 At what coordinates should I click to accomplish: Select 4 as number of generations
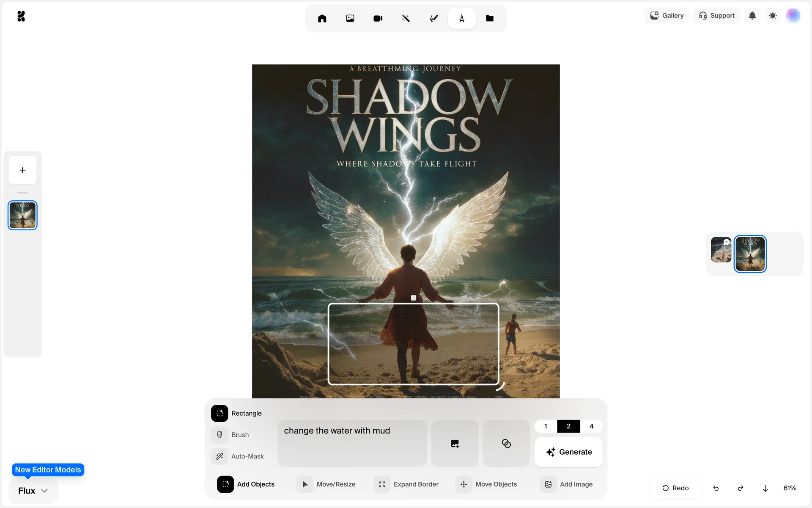pyautogui.click(x=591, y=426)
